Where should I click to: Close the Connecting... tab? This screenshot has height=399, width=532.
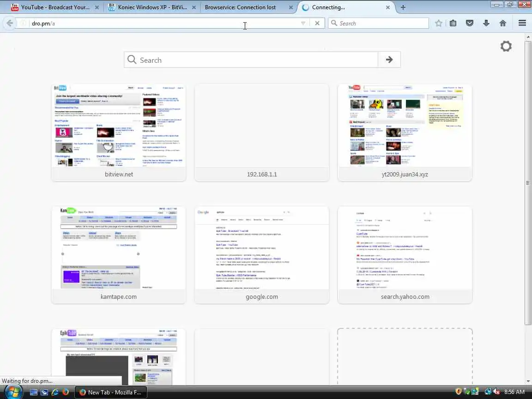click(388, 7)
